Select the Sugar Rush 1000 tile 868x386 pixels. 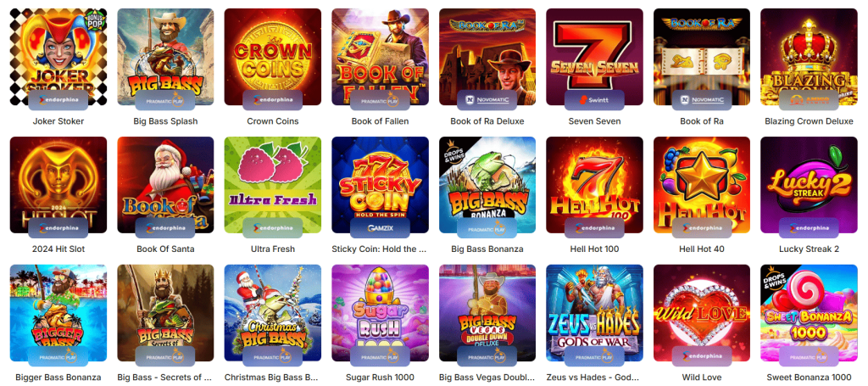click(x=380, y=313)
